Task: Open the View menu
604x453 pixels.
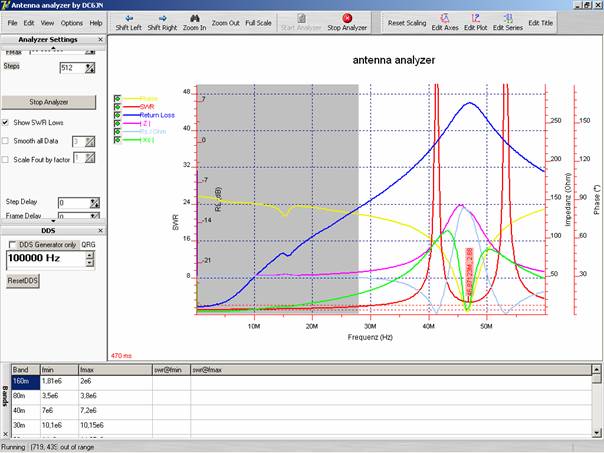Action: (x=47, y=22)
